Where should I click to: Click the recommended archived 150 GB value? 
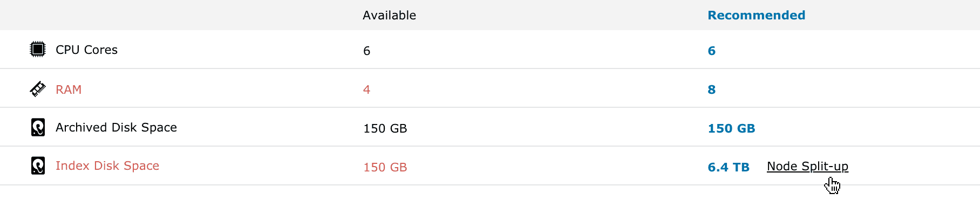click(x=731, y=128)
